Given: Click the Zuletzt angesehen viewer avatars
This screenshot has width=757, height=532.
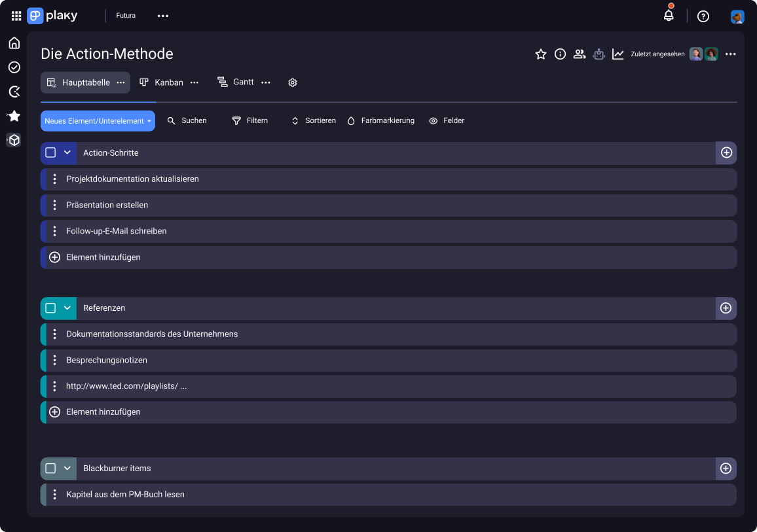Looking at the screenshot, I should 703,54.
